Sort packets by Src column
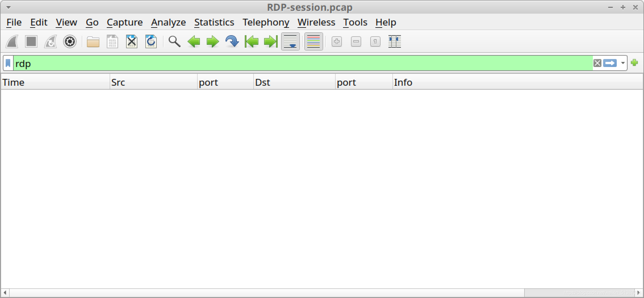The height and width of the screenshot is (298, 644). click(x=153, y=82)
